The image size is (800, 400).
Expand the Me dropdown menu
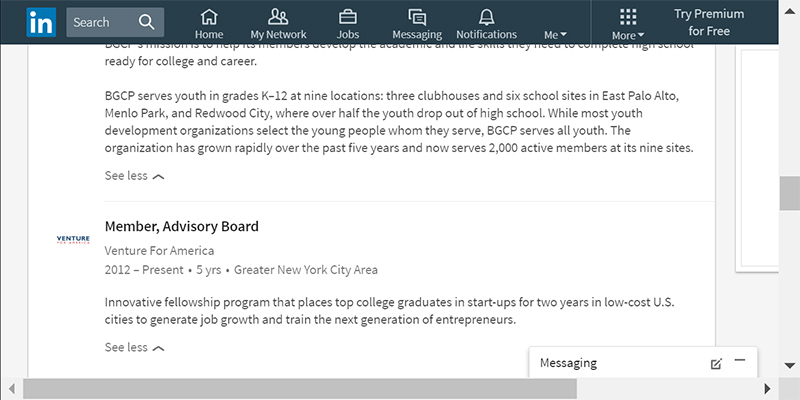point(555,35)
